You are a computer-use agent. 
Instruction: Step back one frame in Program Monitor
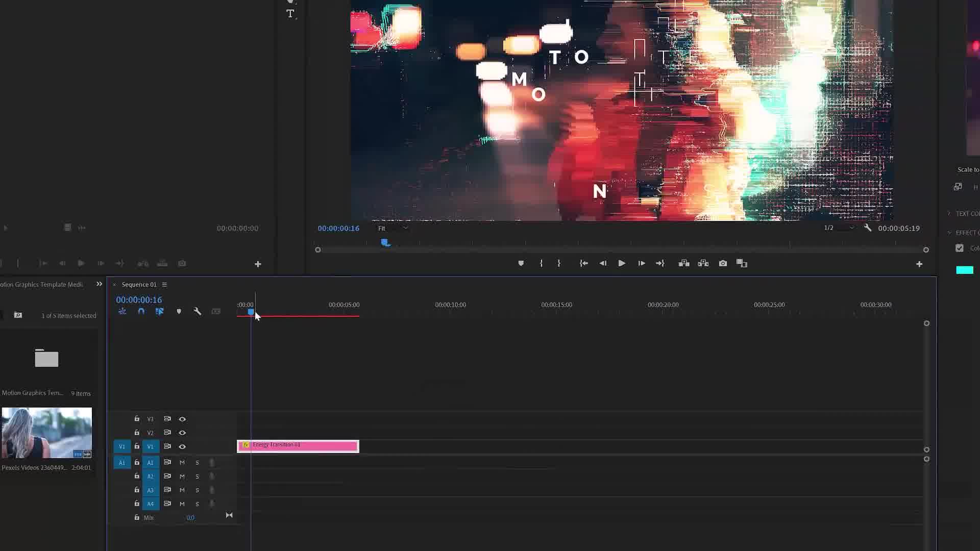(x=603, y=263)
